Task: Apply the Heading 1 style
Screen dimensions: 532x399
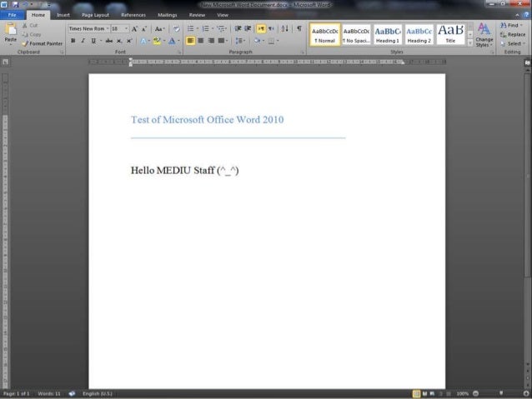Action: [388, 35]
